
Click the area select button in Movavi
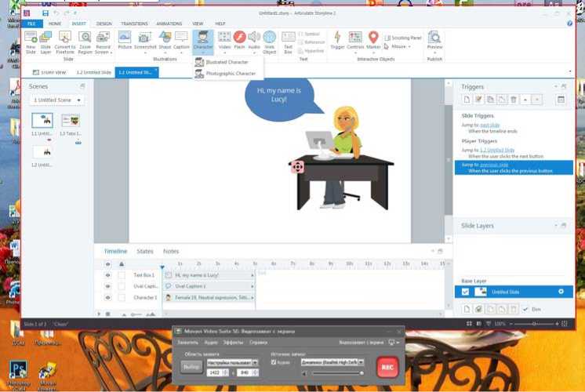pos(191,367)
